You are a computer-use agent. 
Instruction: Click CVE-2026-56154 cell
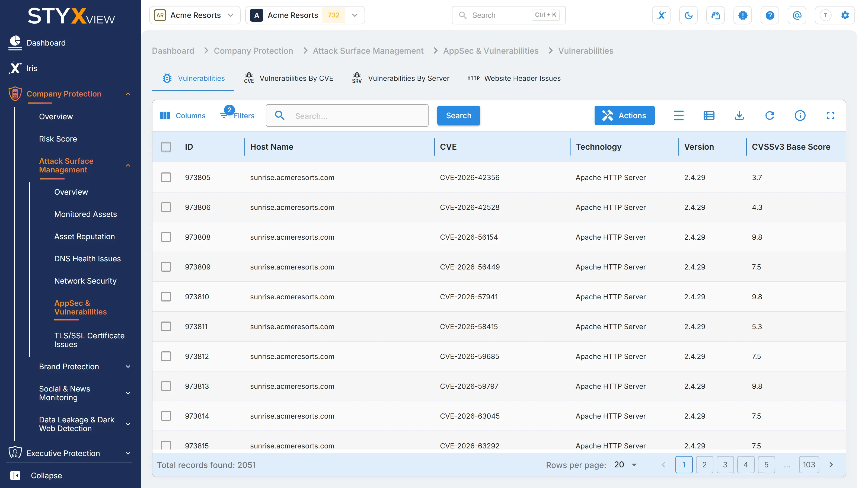[468, 237]
